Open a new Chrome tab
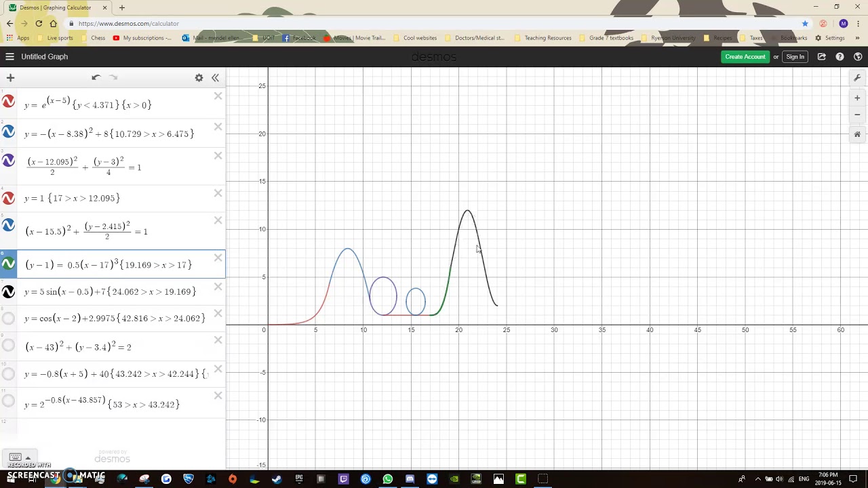Image resolution: width=868 pixels, height=488 pixels. 122,7
